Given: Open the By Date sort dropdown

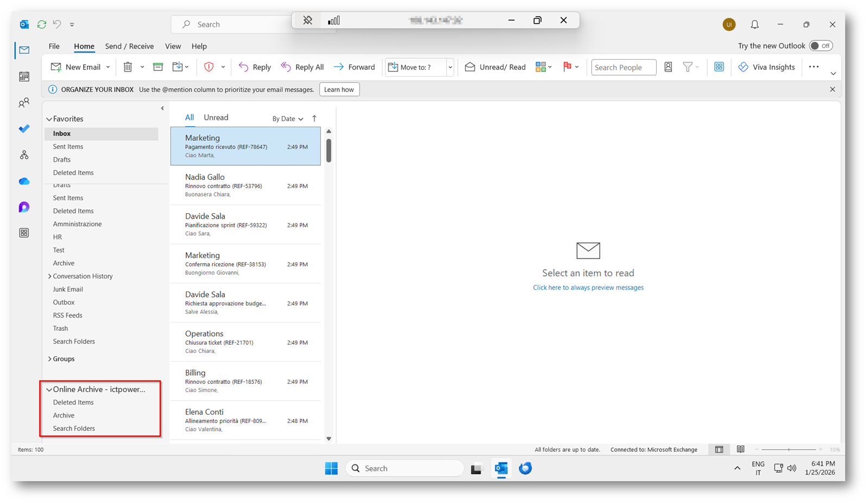Looking at the screenshot, I should [287, 119].
